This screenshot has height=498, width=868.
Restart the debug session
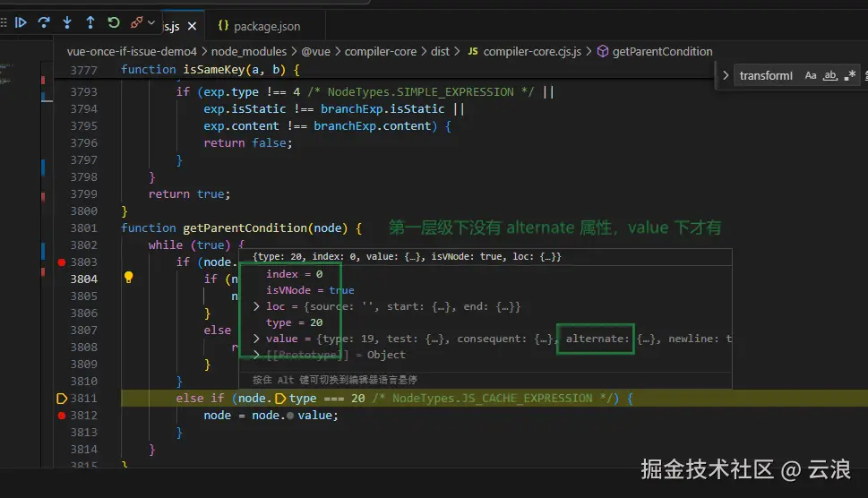pyautogui.click(x=114, y=22)
